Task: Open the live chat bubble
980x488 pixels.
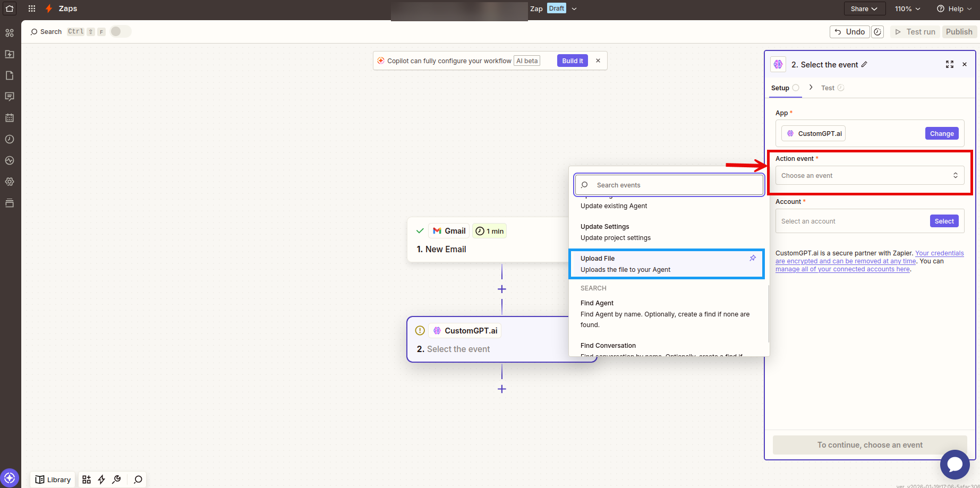Action: coord(955,464)
